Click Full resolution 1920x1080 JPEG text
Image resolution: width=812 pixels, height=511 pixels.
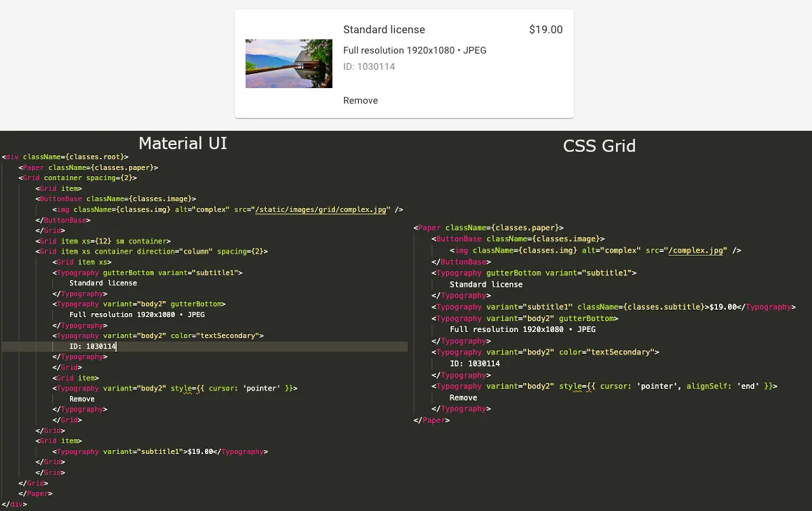point(414,50)
